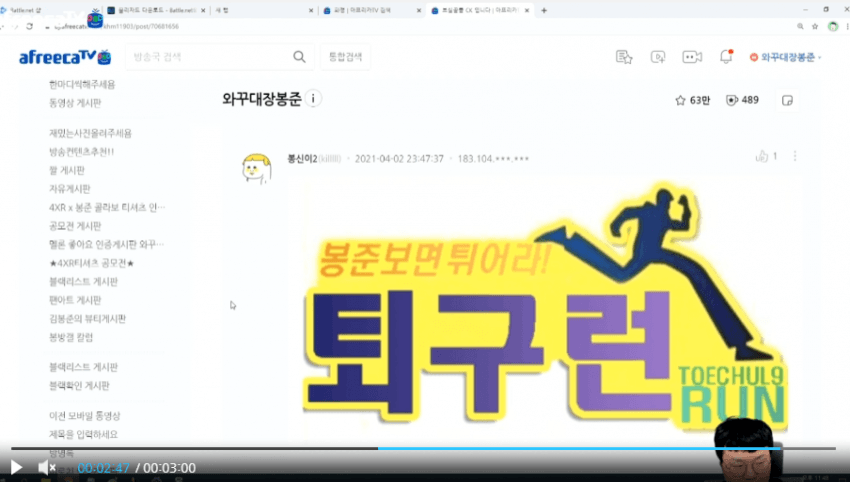Open the post's three-dot options menu
Viewport: 850px width, 482px height.
(795, 156)
